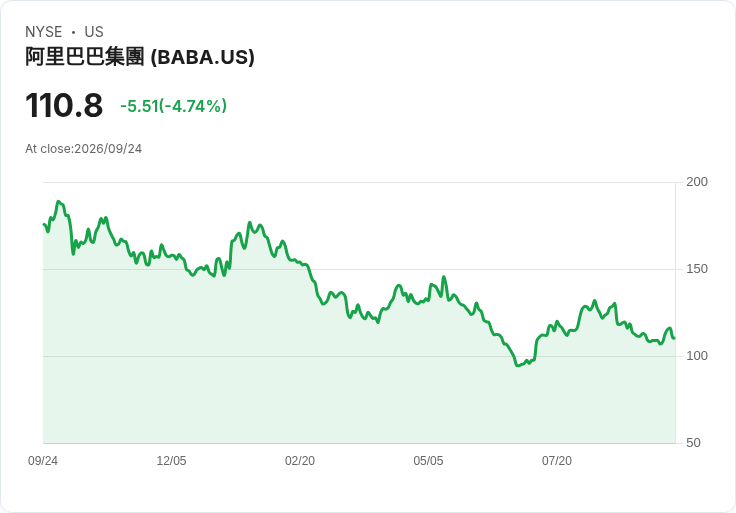Click the 09/24 x-axis date label

[x=43, y=461]
